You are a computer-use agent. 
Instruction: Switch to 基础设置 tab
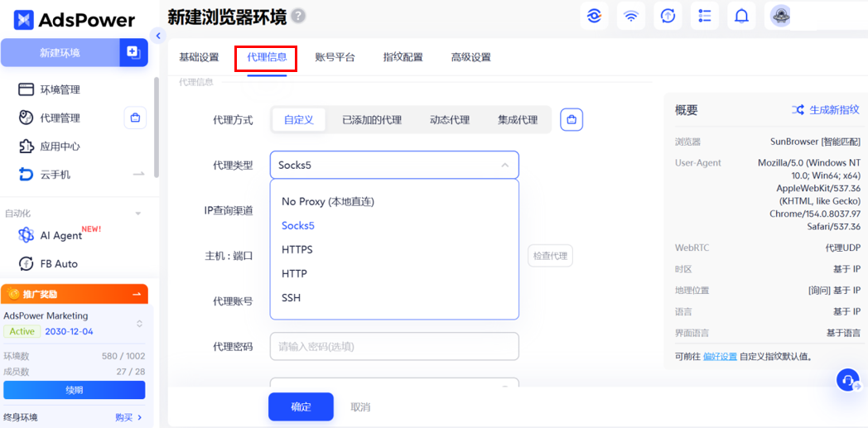point(199,57)
